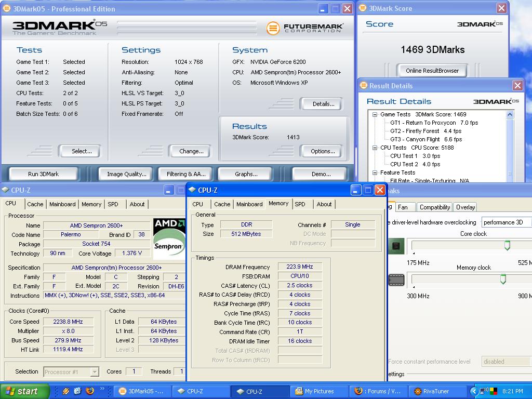
Task: Collapse CPU Tests tree node
Action: [375, 148]
